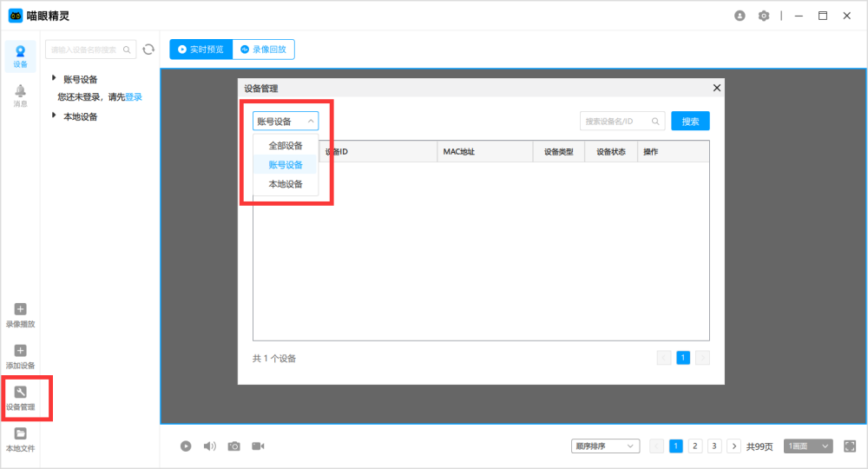The image size is (868, 469).
Task: Open 消息 bell icon in sidebar
Action: [20, 91]
